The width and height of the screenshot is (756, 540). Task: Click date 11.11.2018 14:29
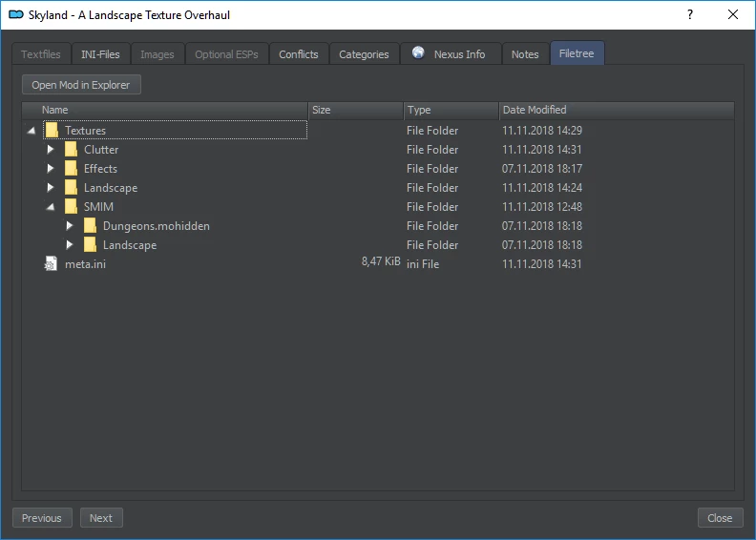tap(542, 130)
